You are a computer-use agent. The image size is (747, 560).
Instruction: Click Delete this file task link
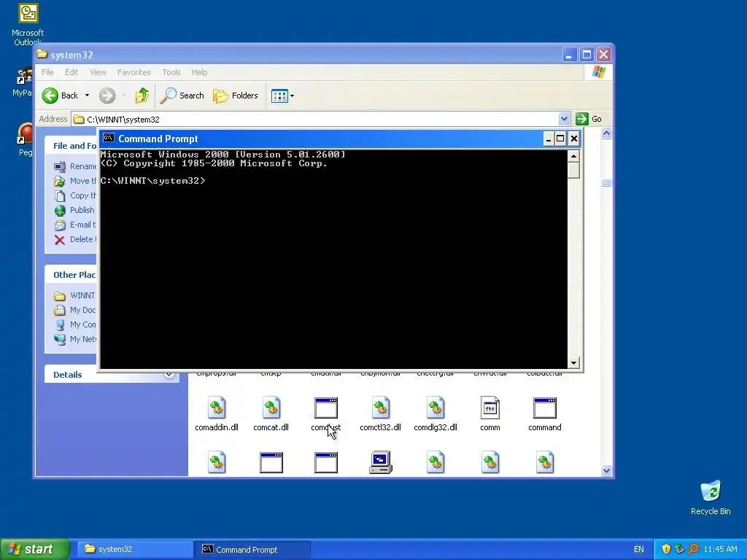(x=75, y=239)
